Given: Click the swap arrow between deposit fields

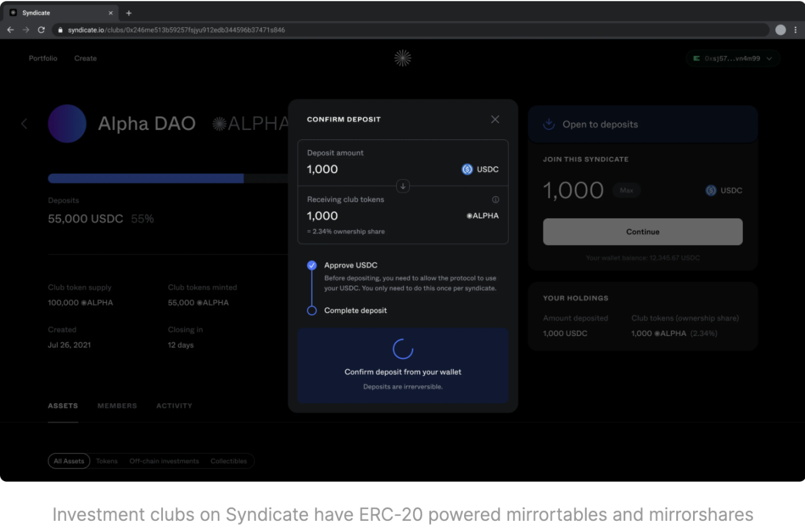Looking at the screenshot, I should point(403,186).
